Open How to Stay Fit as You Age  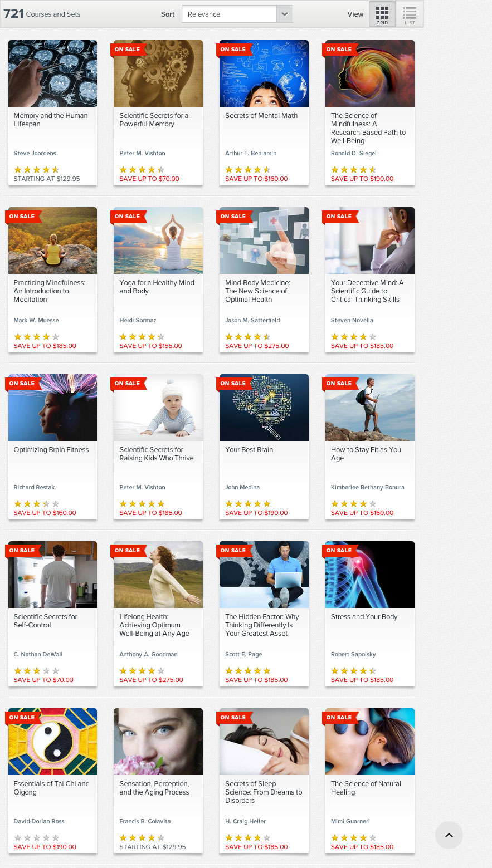point(366,454)
